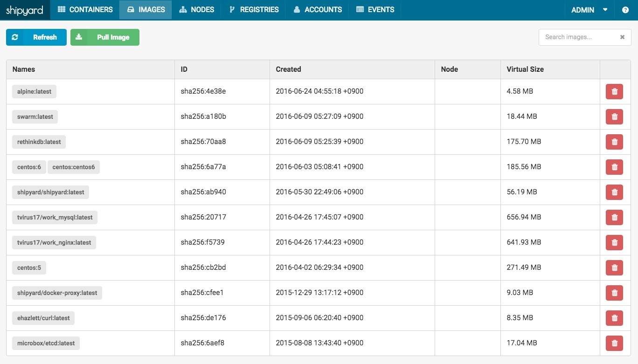Trash the shipyard/docker-proxy:latest image
The width and height of the screenshot is (638, 364).
click(x=614, y=293)
